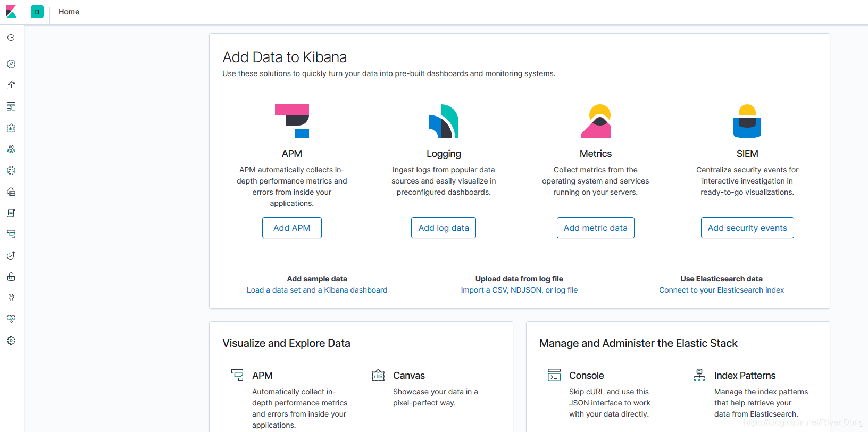Click the Add APM button
Screen dimensions: 868x432
click(292, 228)
